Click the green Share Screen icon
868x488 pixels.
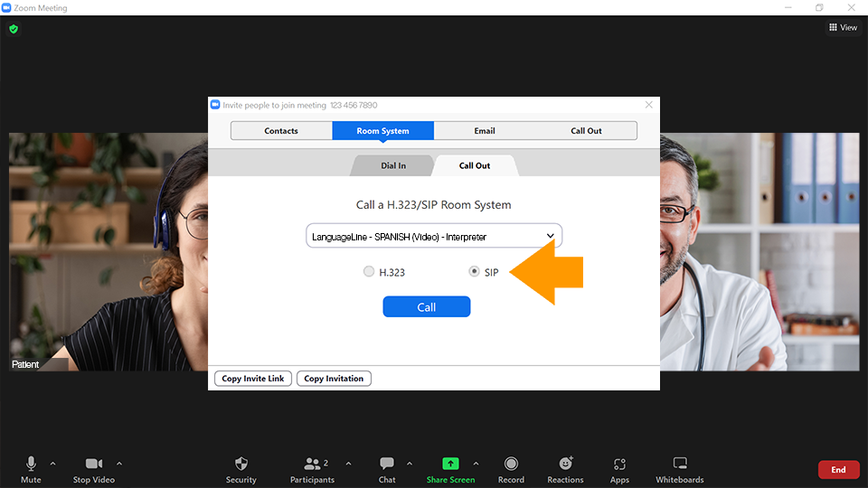pyautogui.click(x=450, y=464)
